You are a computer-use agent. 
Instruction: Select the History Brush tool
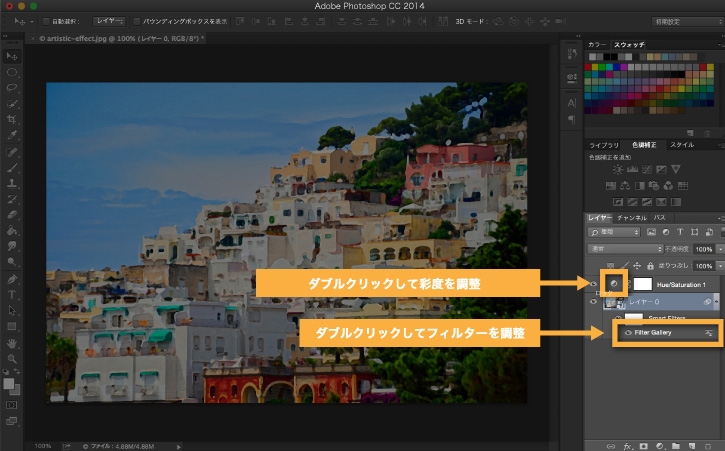(12, 199)
